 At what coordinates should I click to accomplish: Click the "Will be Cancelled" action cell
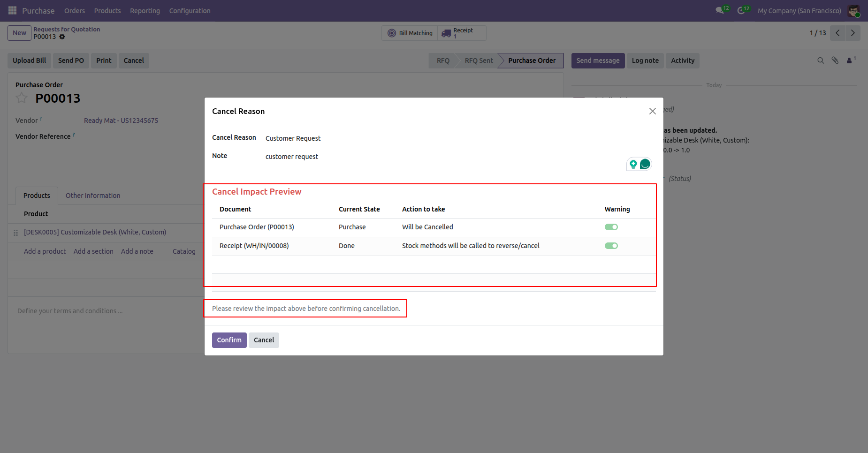click(427, 227)
